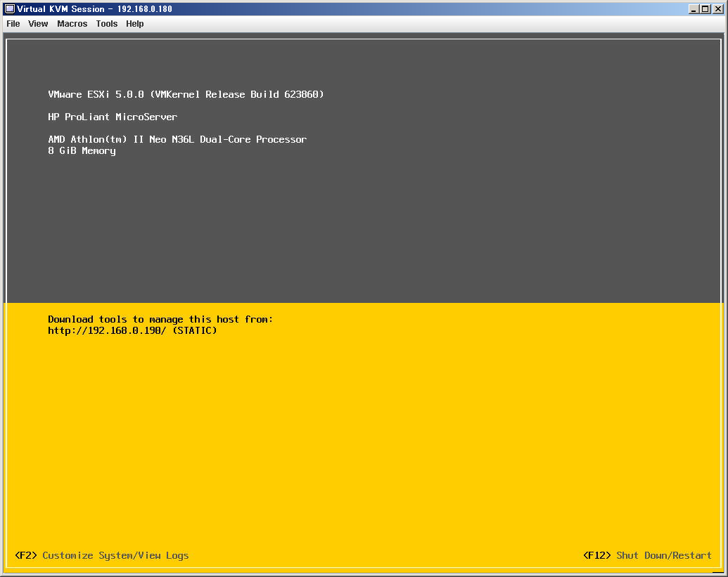Click the Virtual KVM Session title bar icon

pyautogui.click(x=9, y=9)
